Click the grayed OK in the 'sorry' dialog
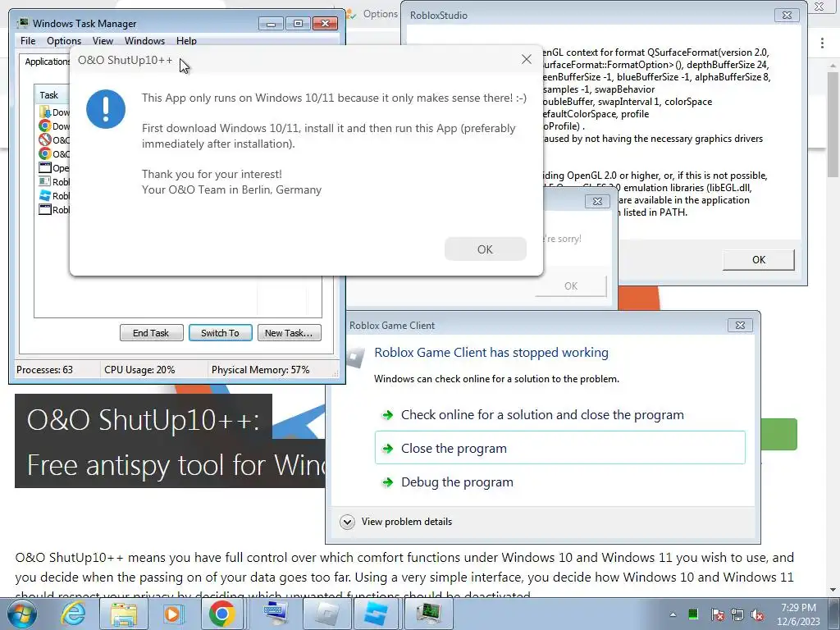 tap(571, 286)
